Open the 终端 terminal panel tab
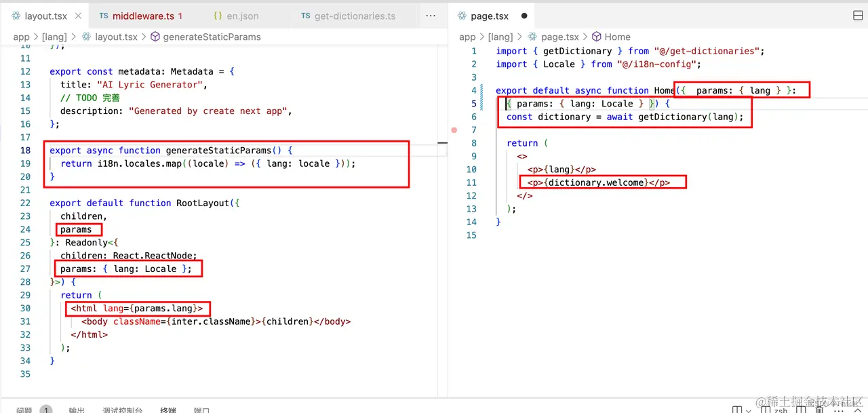The width and height of the screenshot is (868, 413). 167,410
